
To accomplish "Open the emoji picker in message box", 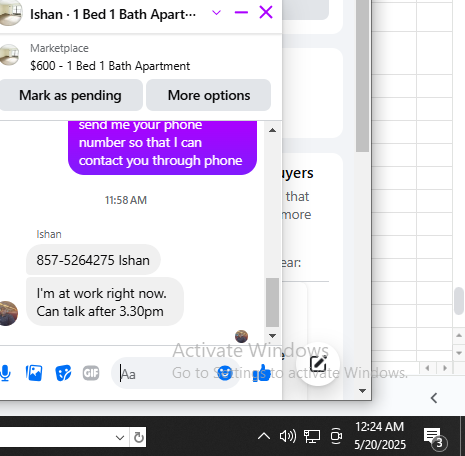I will (225, 373).
